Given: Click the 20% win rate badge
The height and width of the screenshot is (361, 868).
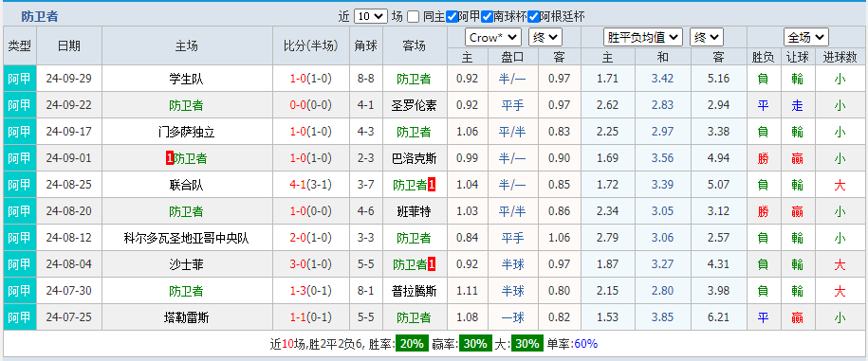Looking at the screenshot, I should [x=412, y=344].
